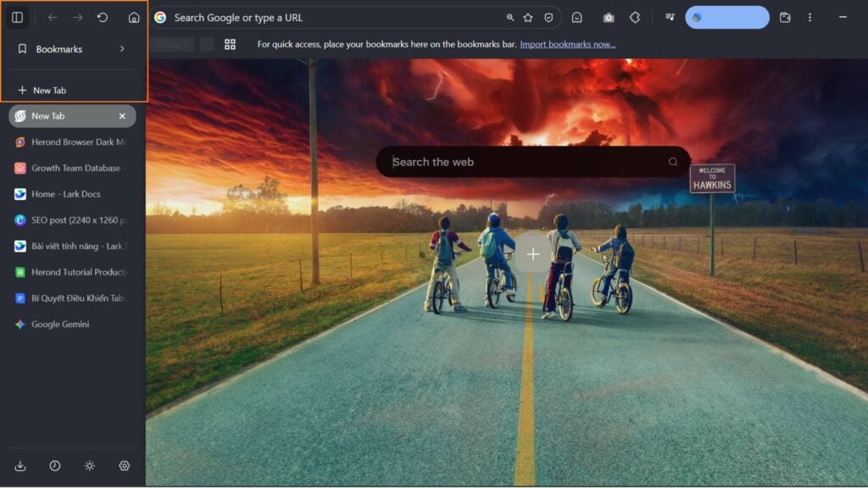Toggle the tab grid view icon

(230, 44)
